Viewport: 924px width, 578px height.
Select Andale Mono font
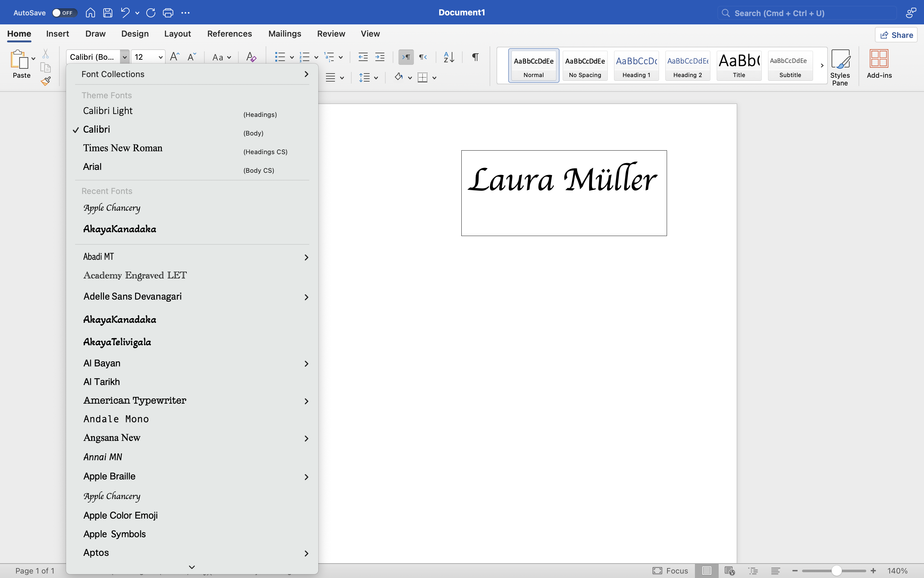tap(192, 419)
